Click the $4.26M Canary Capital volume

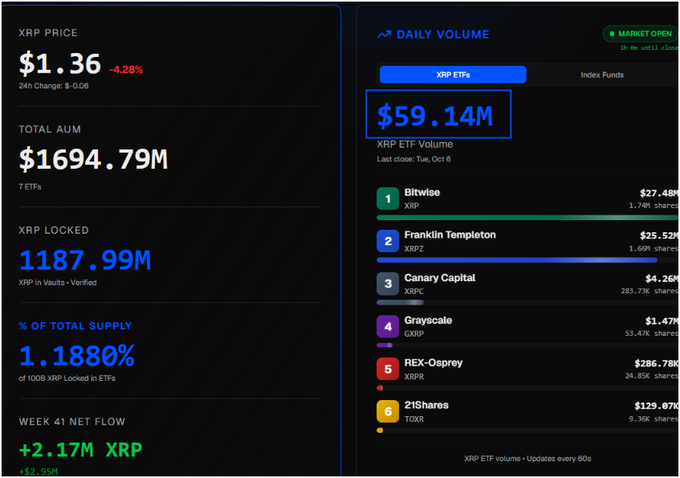661,278
